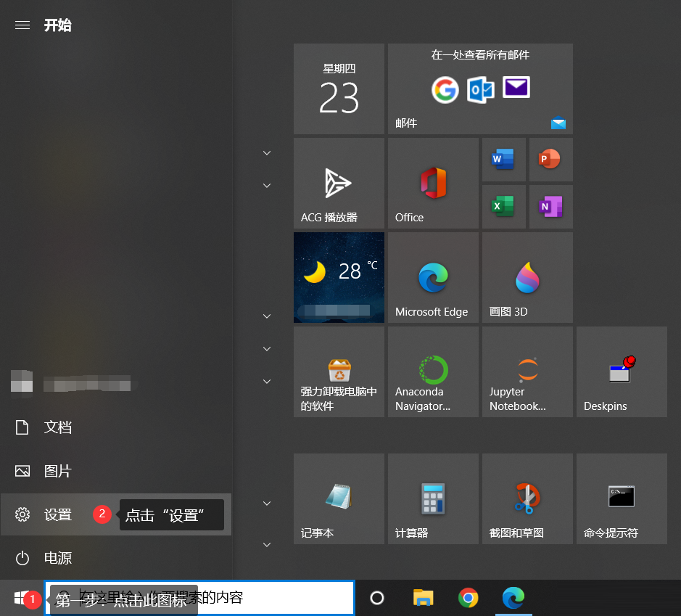Open the 邮件 mail tile
The image size is (681, 616).
(480, 89)
